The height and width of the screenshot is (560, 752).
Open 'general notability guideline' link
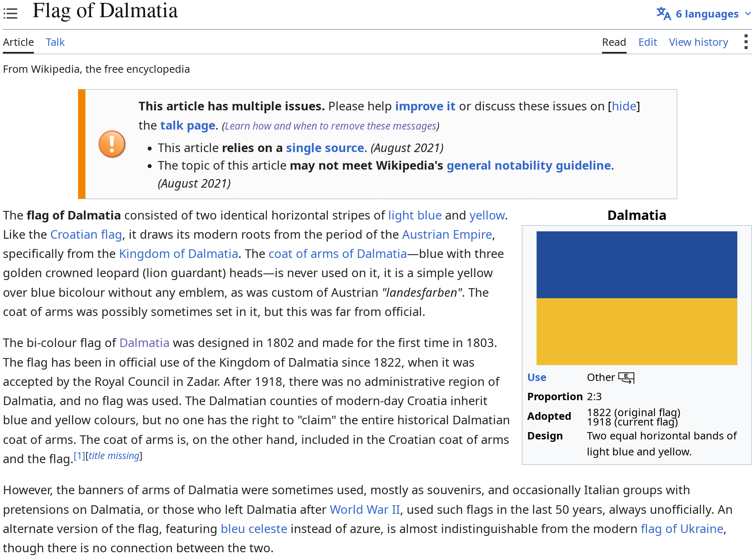pos(529,166)
